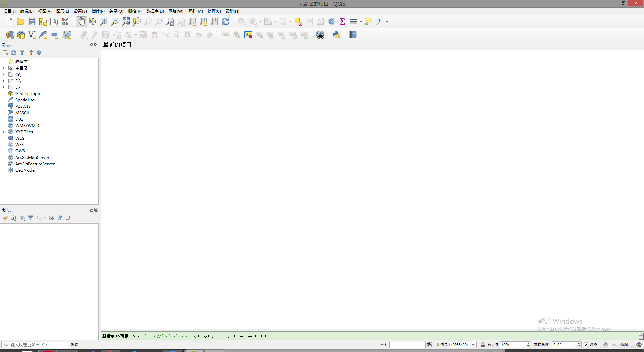Float the Layers panel
The image size is (644, 352).
tap(91, 210)
